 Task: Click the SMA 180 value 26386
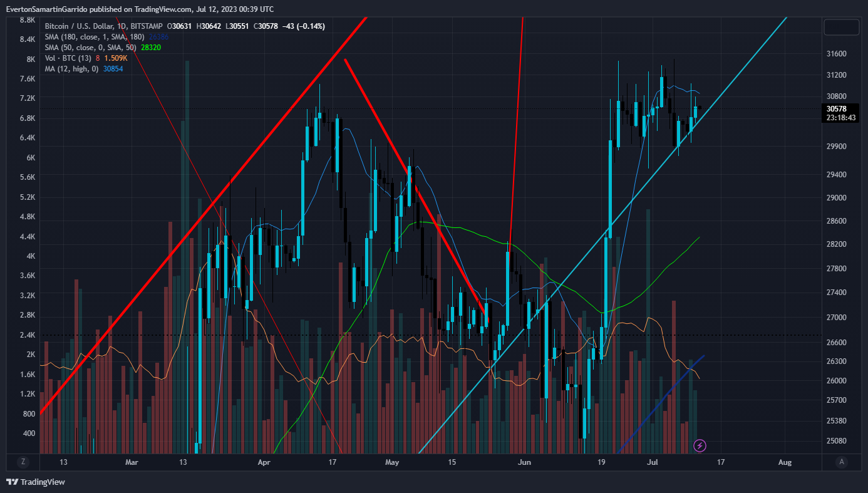pyautogui.click(x=158, y=37)
